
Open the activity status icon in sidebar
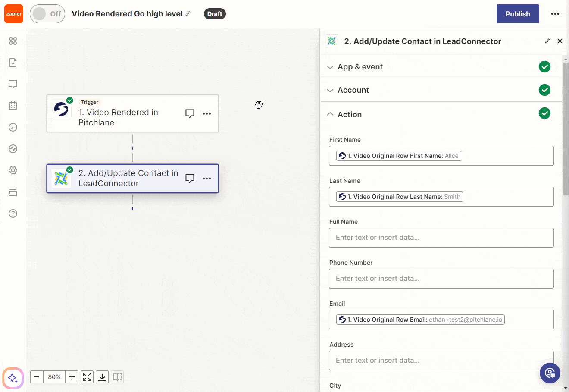tap(13, 149)
